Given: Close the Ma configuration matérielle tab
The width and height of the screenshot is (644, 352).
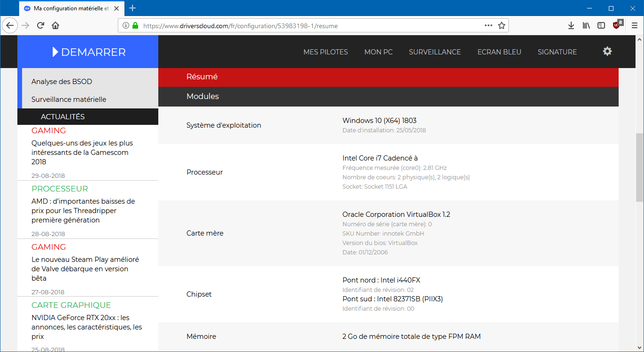Looking at the screenshot, I should pyautogui.click(x=117, y=8).
